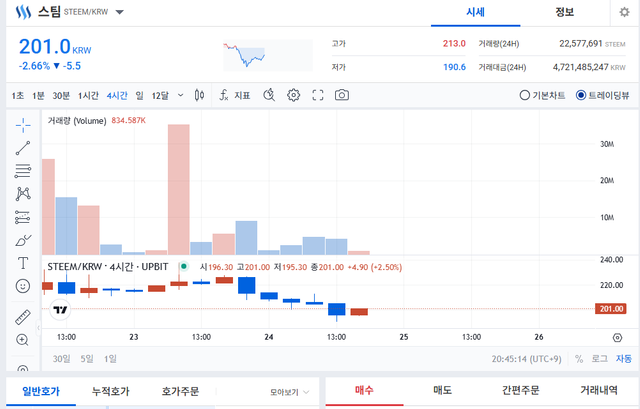
Task: Open the 호가주문 tab
Action: [x=180, y=391]
